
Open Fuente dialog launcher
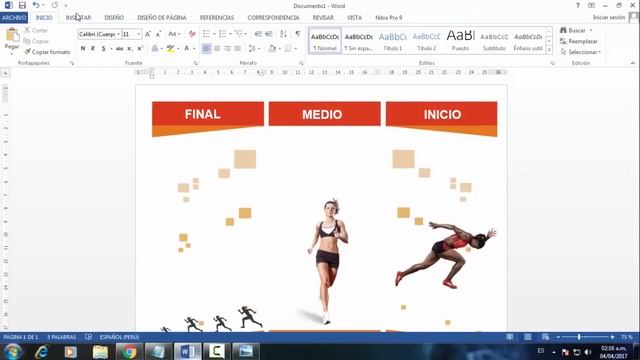tap(196, 63)
